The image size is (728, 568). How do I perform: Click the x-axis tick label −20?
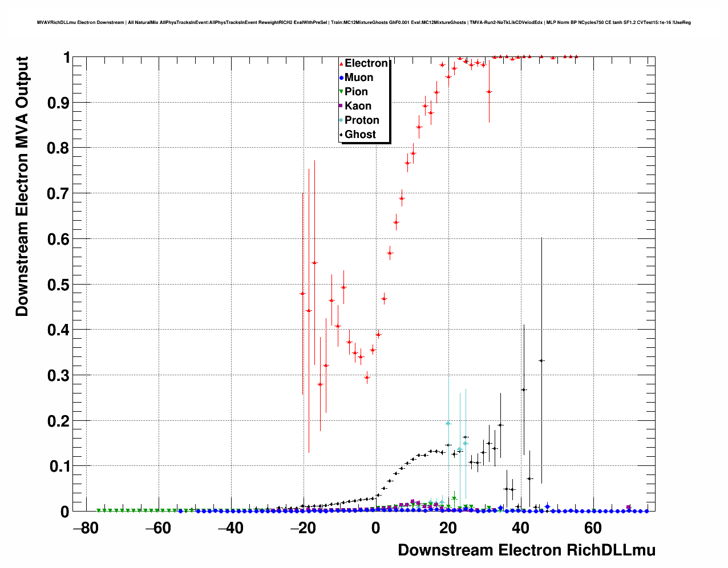(x=303, y=528)
